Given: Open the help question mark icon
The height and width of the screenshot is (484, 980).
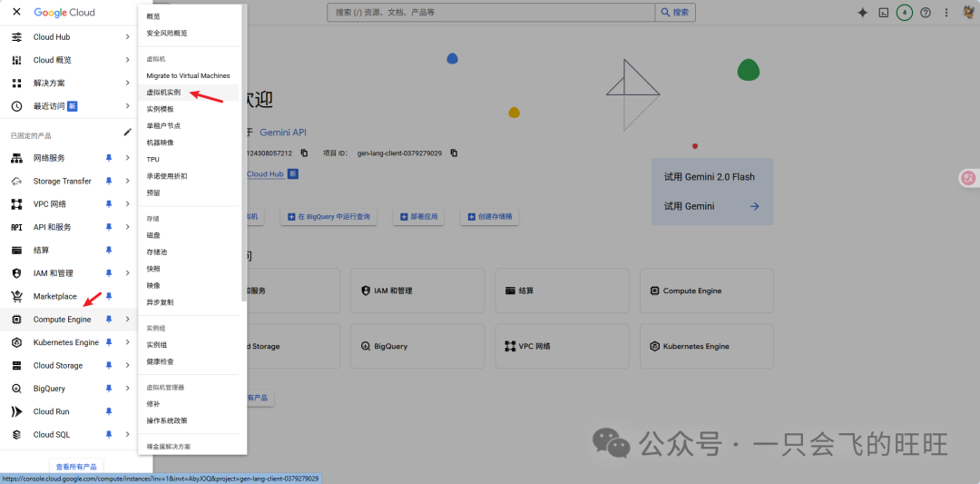Looking at the screenshot, I should pyautogui.click(x=926, y=13).
